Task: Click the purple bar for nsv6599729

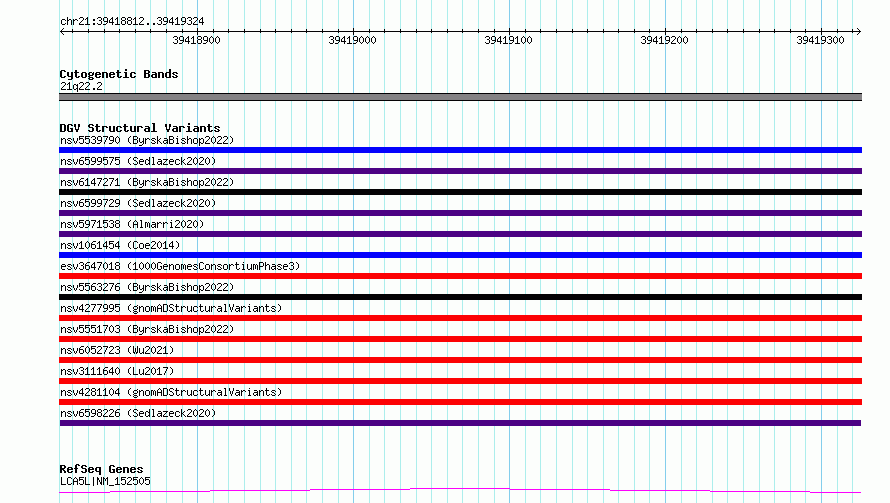Action: click(460, 213)
